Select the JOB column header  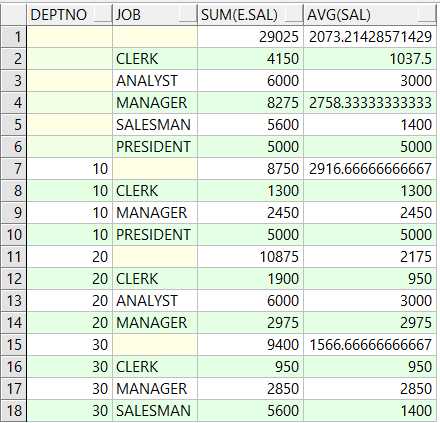click(x=155, y=15)
